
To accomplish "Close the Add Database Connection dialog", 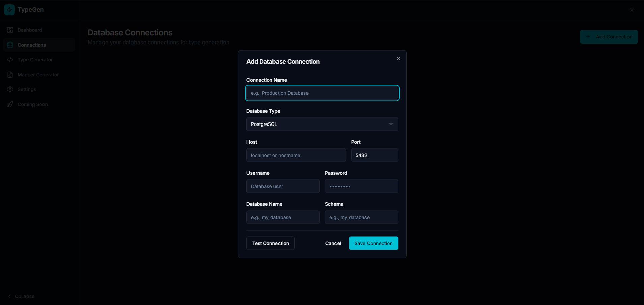I will coord(398,59).
